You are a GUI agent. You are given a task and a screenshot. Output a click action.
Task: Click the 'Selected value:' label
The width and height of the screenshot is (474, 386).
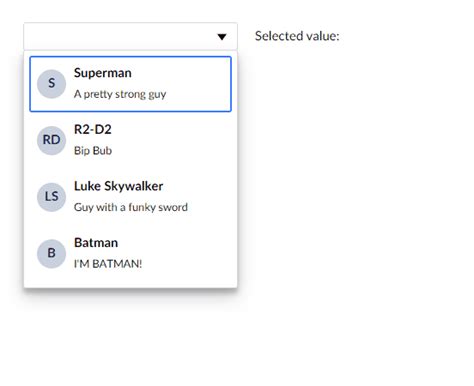(x=297, y=36)
